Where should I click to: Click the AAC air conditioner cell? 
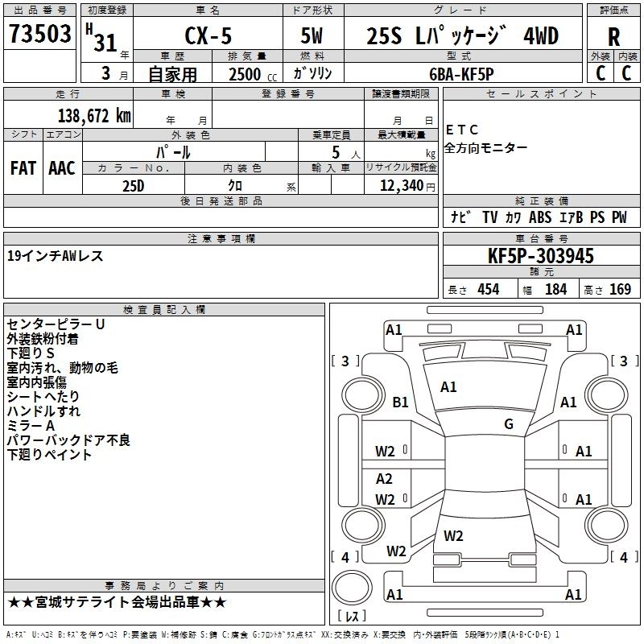62,167
